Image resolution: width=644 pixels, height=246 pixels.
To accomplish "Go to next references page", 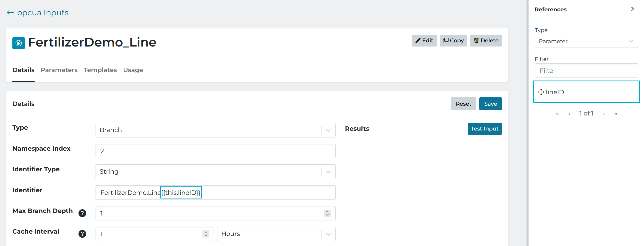I will [604, 113].
